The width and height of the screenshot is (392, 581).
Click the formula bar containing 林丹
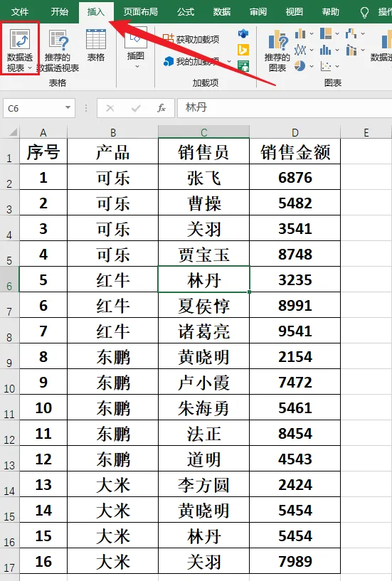pos(285,108)
